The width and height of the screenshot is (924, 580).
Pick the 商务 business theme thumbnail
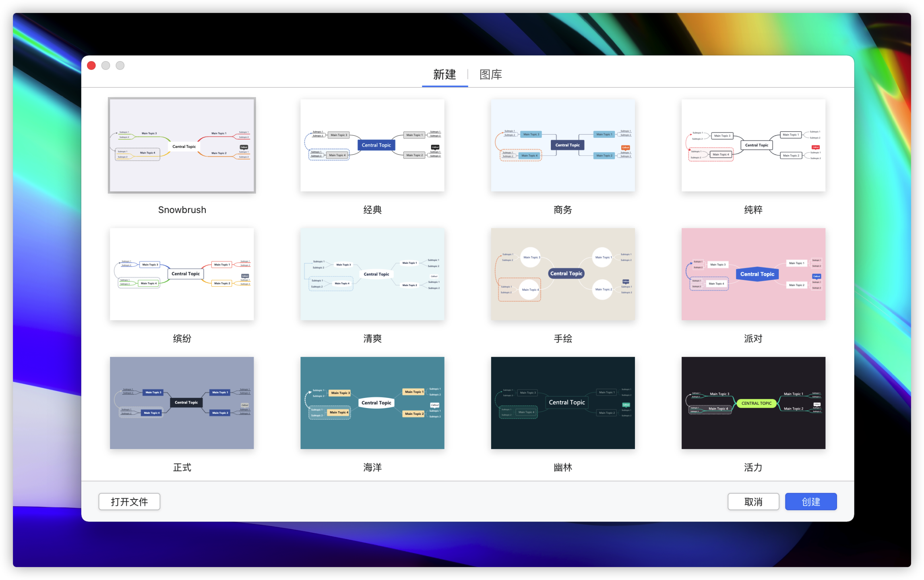coord(562,145)
